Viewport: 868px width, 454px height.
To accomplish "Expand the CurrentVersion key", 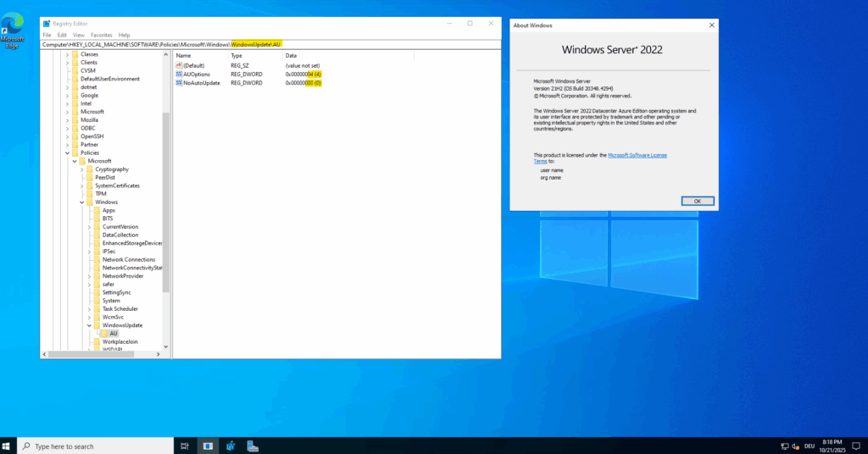I will click(x=89, y=227).
